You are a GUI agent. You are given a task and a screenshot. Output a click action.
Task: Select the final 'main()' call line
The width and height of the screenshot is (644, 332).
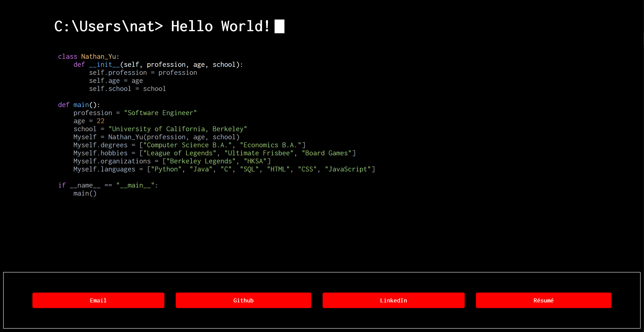click(85, 194)
